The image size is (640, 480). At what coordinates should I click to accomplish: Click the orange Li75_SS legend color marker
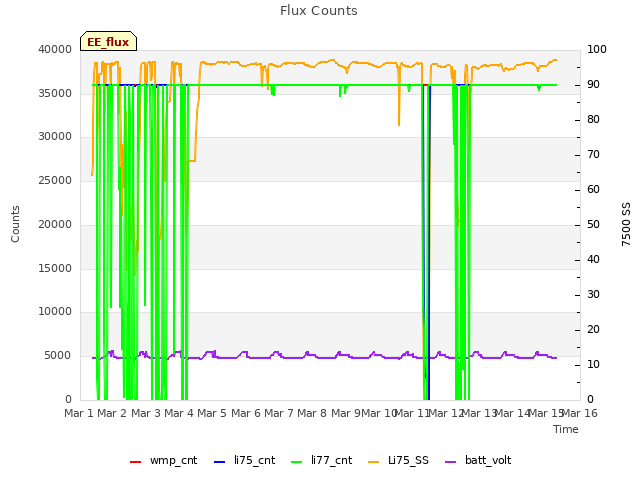[373, 462]
